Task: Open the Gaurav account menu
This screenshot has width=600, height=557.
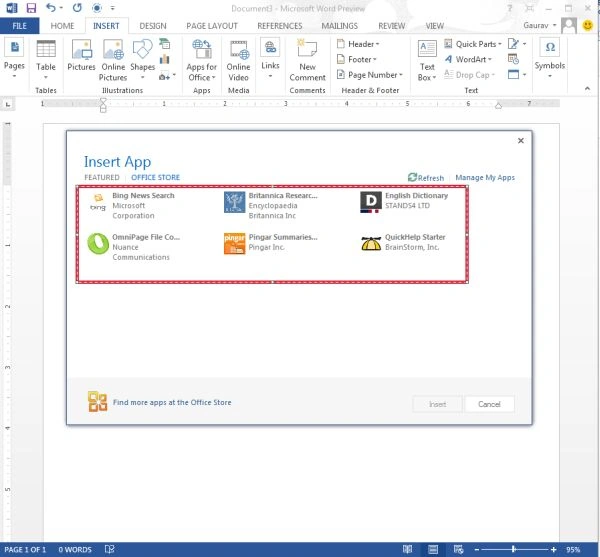Action: click(x=540, y=26)
